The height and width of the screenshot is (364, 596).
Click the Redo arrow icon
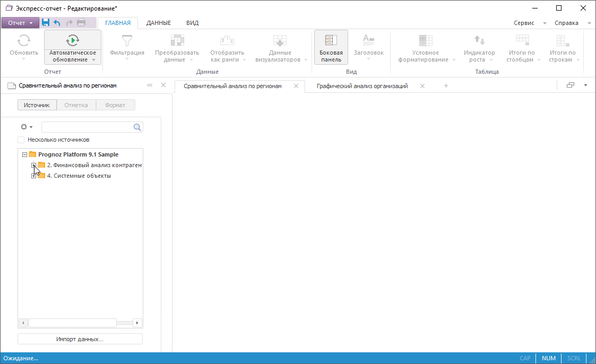click(69, 23)
